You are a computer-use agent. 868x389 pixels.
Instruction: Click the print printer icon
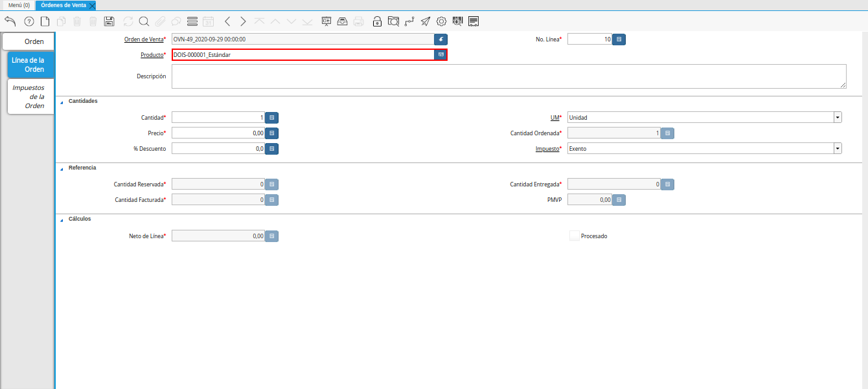(x=359, y=21)
